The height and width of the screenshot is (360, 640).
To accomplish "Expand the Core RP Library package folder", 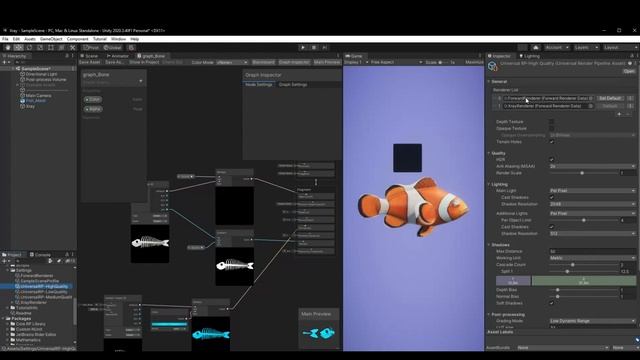I will coord(7,324).
